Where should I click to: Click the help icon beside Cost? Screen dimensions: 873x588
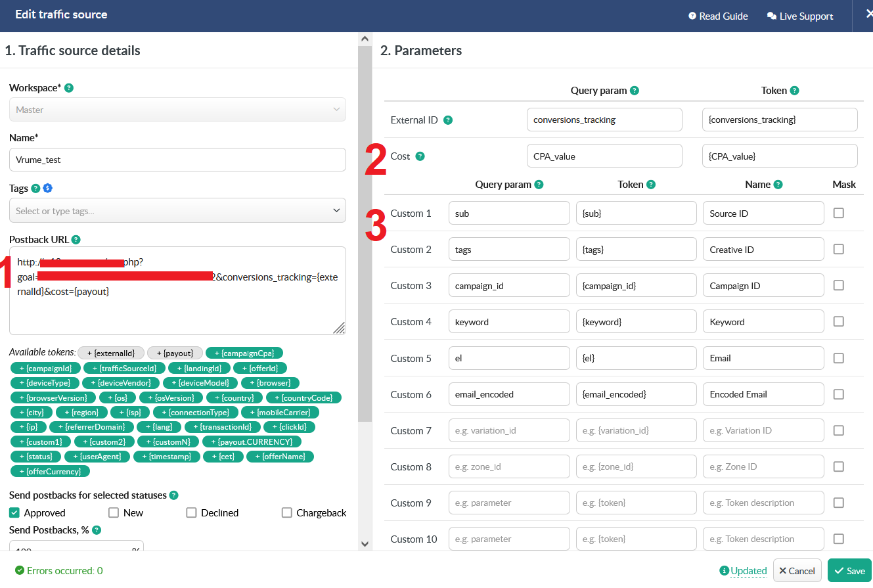pos(420,156)
